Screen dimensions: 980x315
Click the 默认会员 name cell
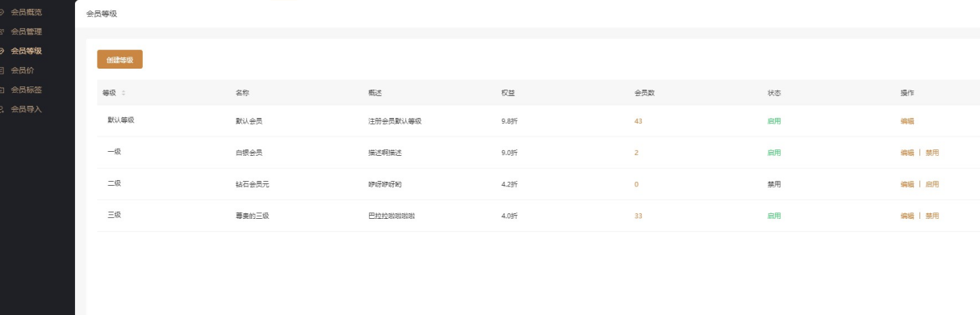249,120
